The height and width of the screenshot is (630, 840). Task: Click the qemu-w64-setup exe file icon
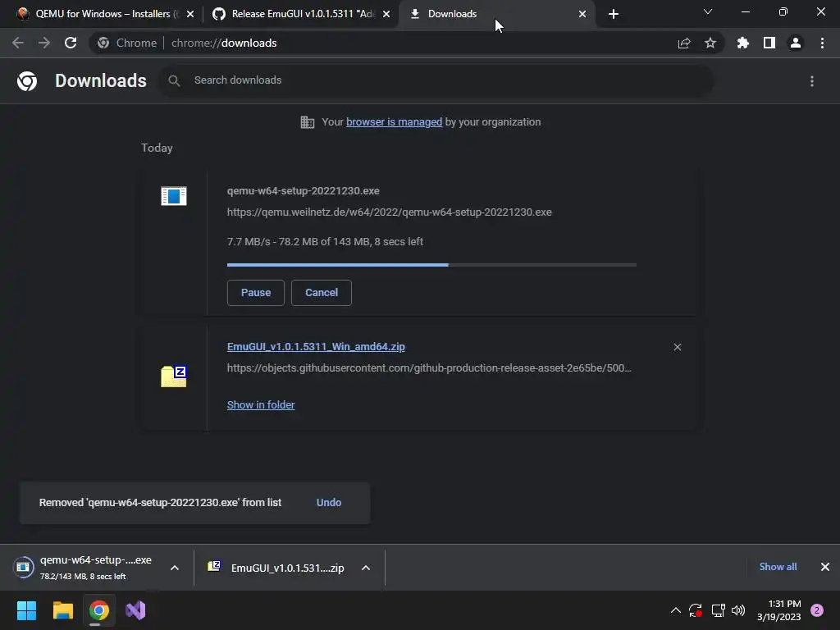pos(174,196)
